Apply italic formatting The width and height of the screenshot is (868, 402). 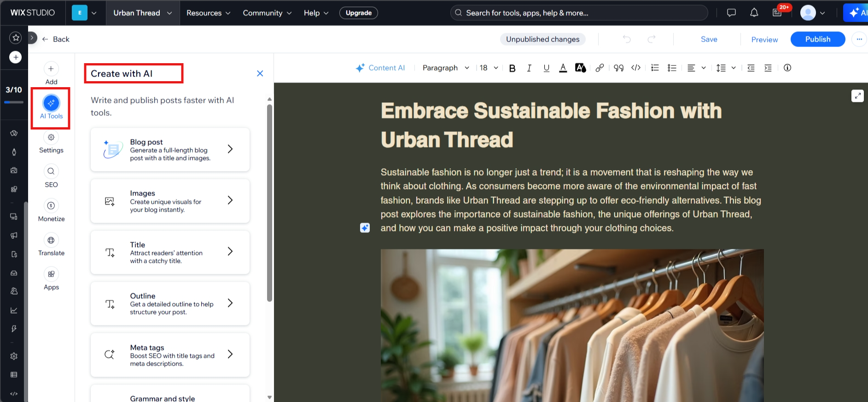529,68
